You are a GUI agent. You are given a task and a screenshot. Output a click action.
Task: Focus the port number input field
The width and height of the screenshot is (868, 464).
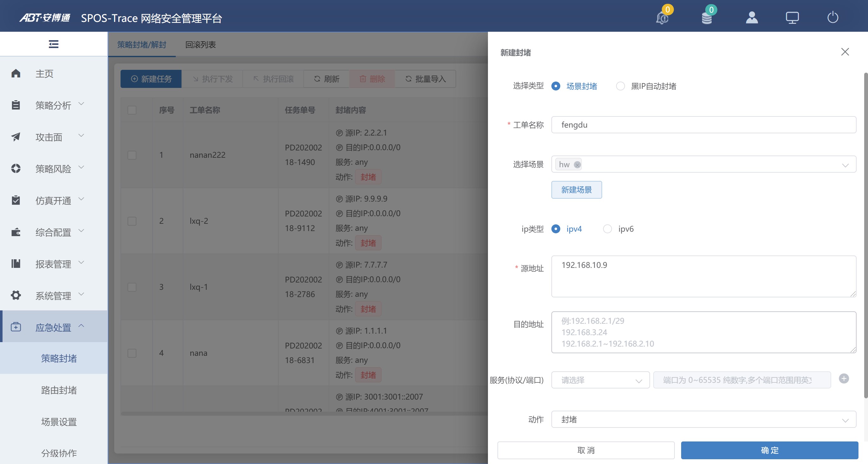tap(742, 380)
